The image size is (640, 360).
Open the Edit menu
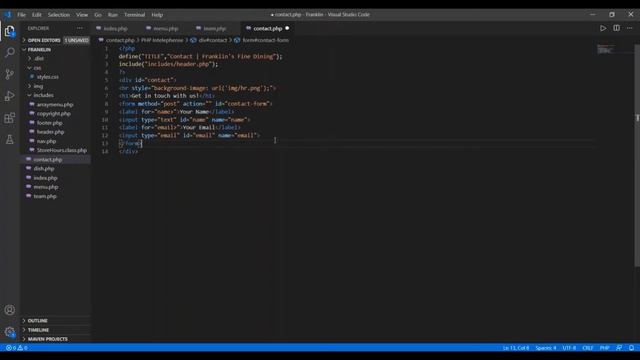click(x=37, y=15)
